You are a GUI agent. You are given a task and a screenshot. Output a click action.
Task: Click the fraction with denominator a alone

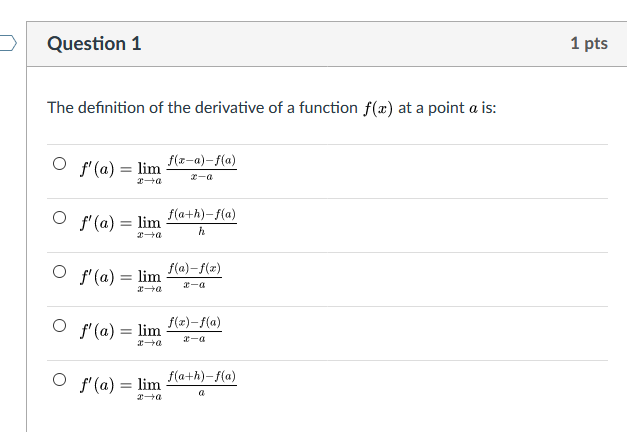(202, 384)
